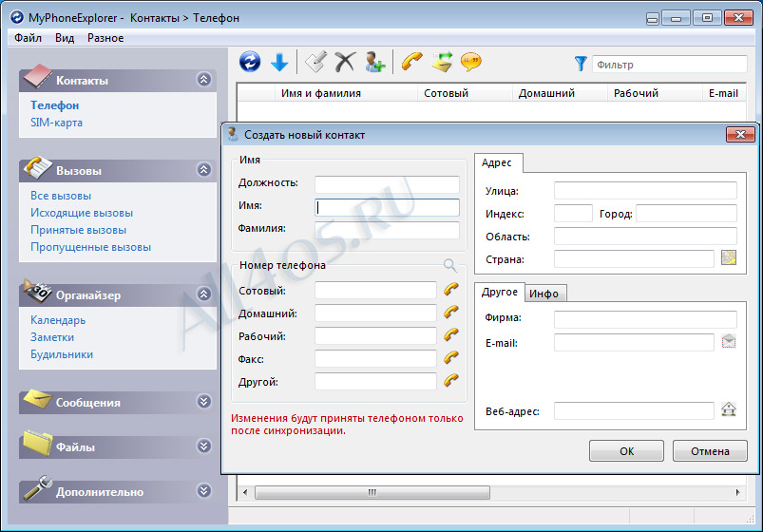Switch to the Инфо tab
Screen dimensions: 763x532
click(x=544, y=294)
